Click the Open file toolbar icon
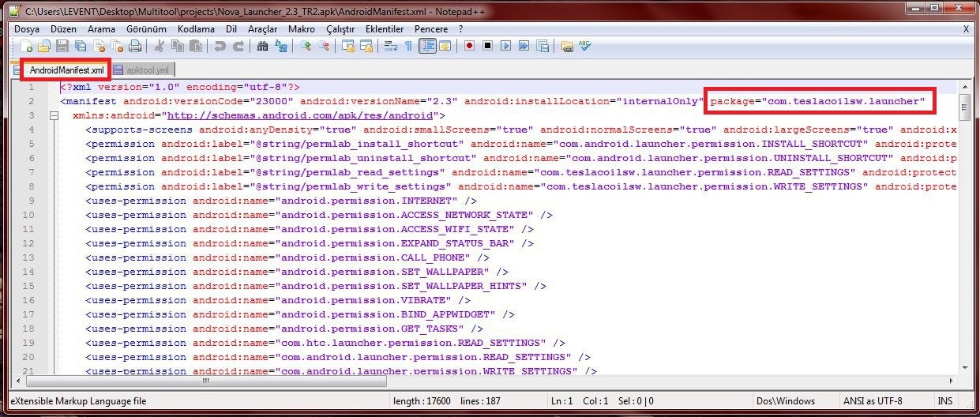This screenshot has height=417, width=980. [x=44, y=47]
